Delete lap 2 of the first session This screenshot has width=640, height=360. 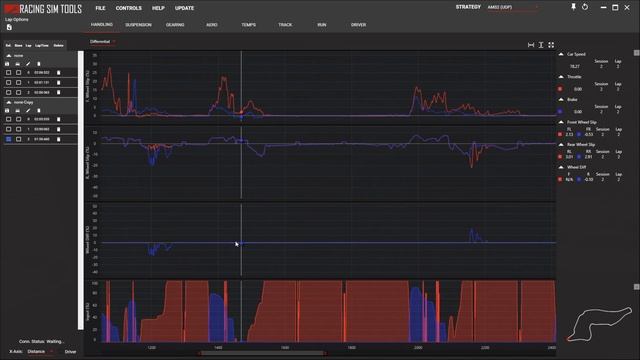coord(58,93)
